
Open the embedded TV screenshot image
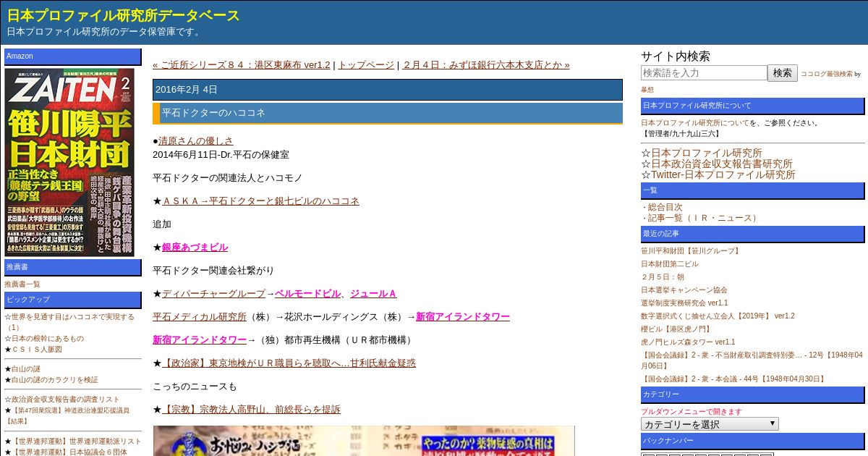click(364, 441)
